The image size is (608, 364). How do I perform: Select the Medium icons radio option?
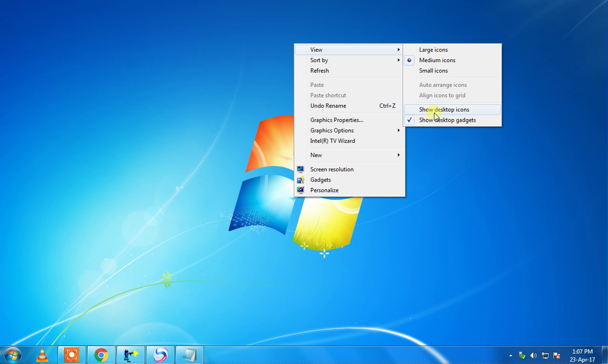point(437,60)
